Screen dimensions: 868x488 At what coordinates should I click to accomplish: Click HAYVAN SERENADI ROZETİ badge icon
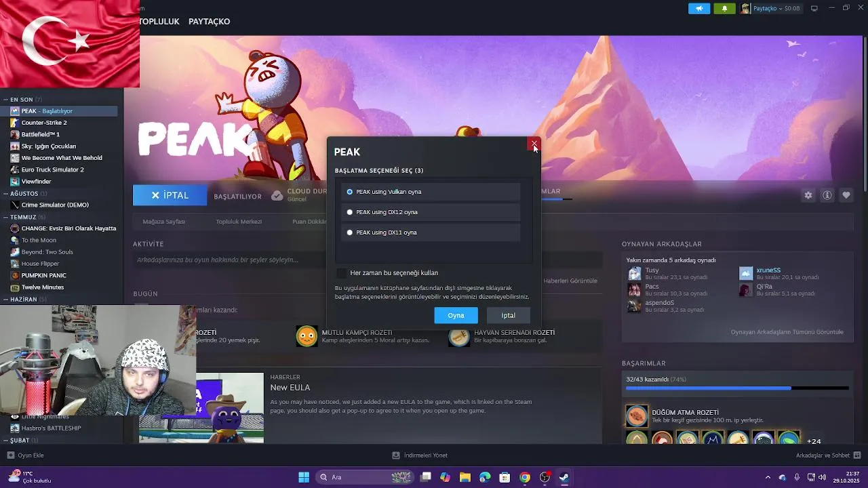coord(459,336)
